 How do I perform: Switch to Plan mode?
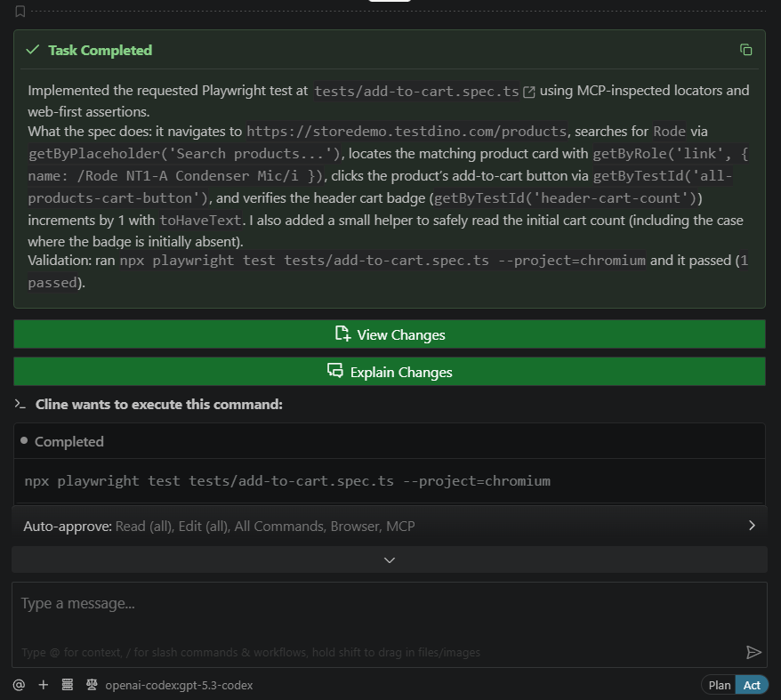point(720,685)
